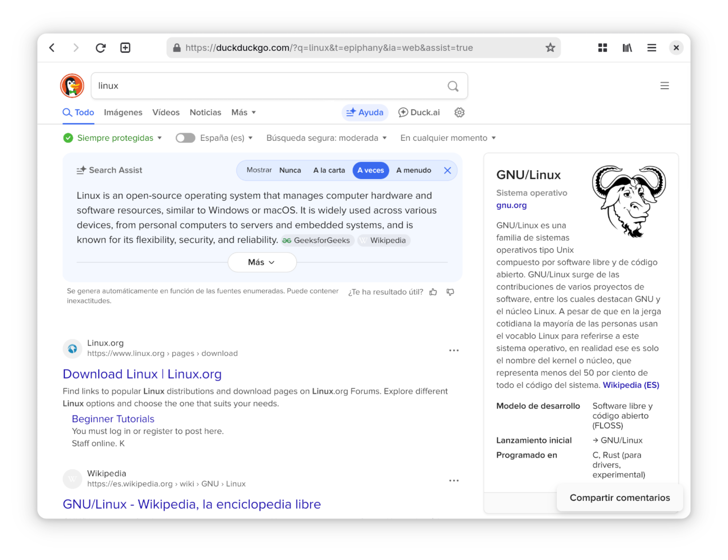
Task: Click the Search Assist heading
Action: 109,170
